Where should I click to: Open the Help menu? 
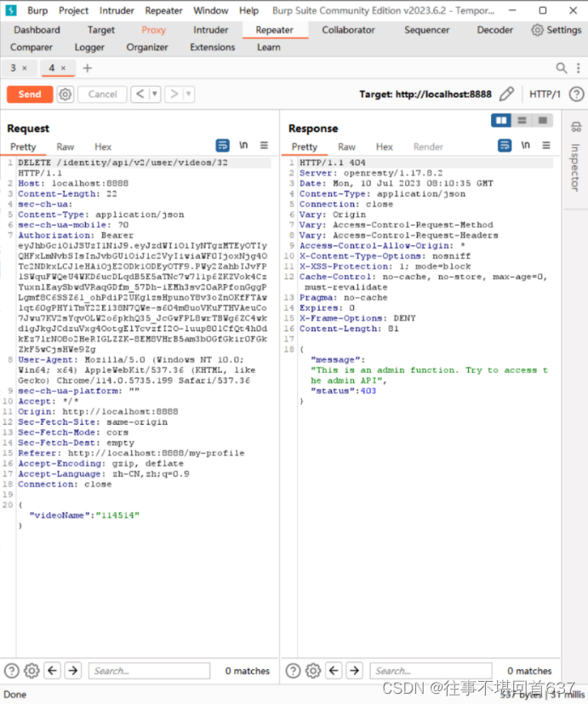click(248, 10)
